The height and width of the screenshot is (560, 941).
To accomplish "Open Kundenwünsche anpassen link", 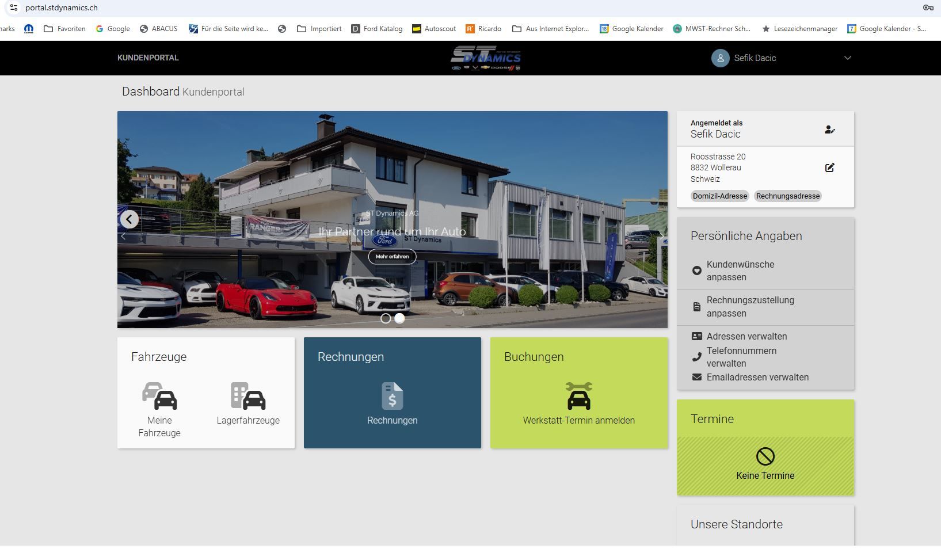I will tap(740, 271).
